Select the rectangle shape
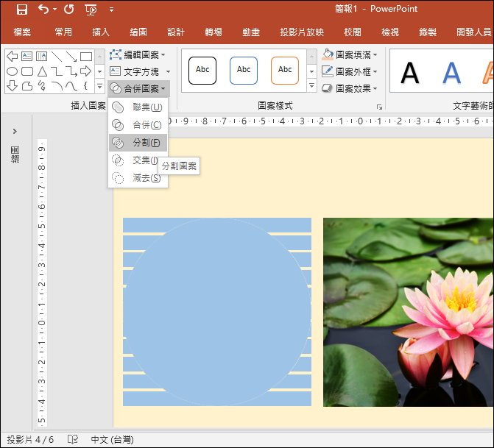 click(86, 57)
